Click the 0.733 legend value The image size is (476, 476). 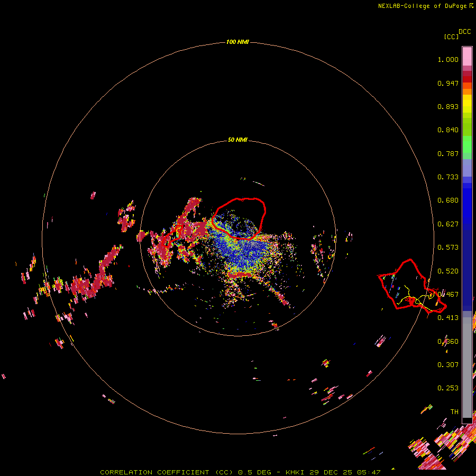point(448,177)
